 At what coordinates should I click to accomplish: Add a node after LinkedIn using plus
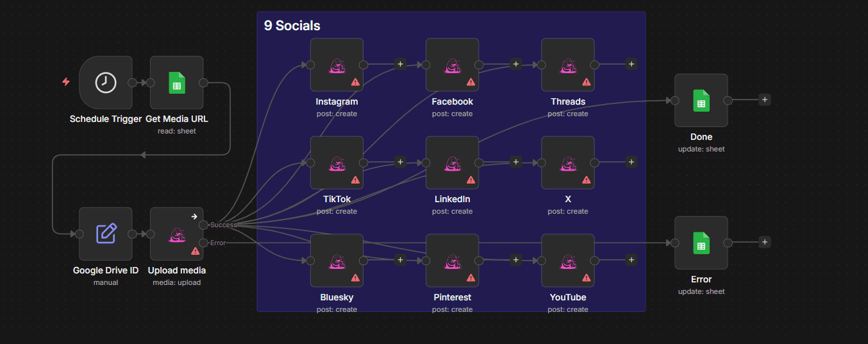[516, 162]
